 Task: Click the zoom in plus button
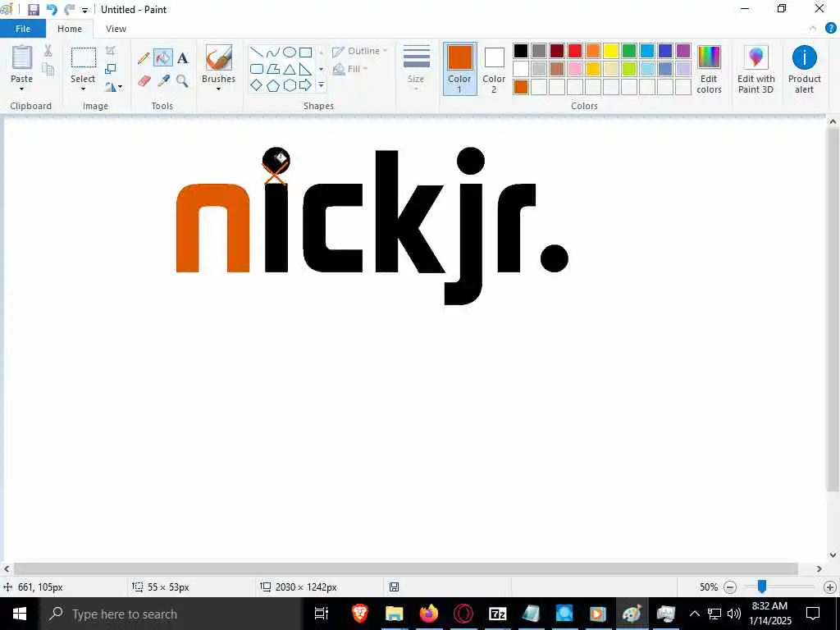(x=830, y=587)
